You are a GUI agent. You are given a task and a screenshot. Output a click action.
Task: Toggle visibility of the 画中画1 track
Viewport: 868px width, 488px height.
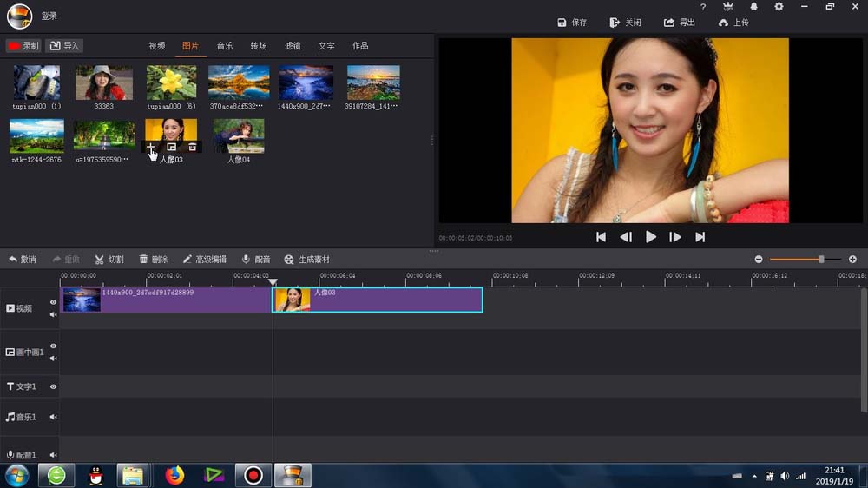pos(53,346)
